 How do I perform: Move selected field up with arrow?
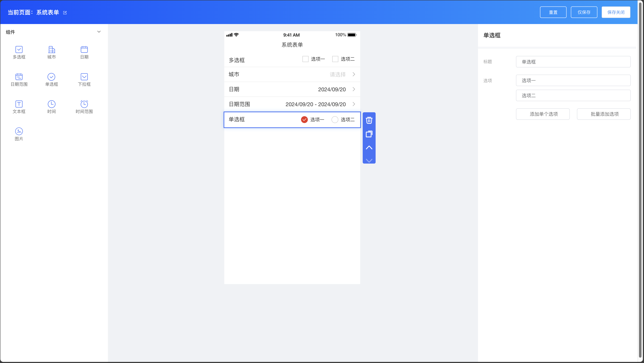(x=369, y=148)
